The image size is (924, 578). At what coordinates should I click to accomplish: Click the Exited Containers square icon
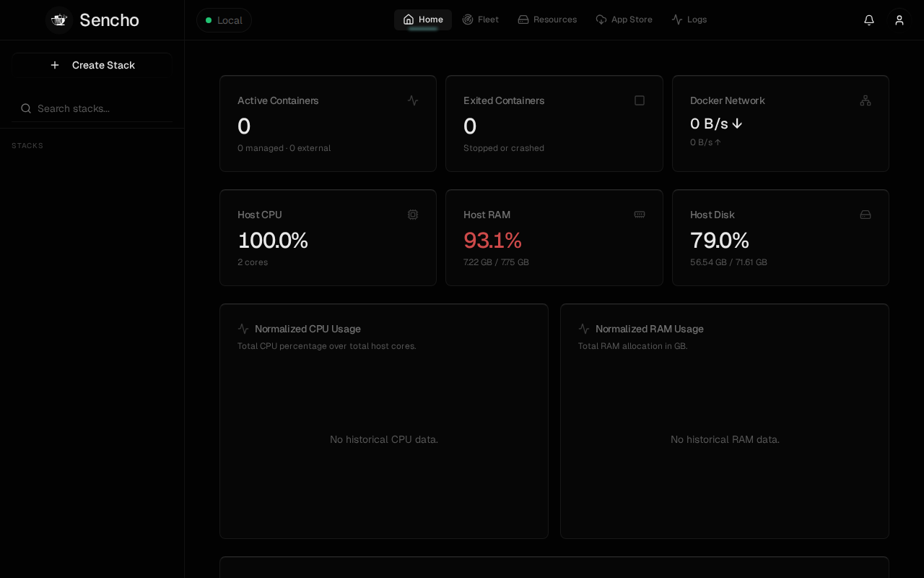(x=640, y=100)
